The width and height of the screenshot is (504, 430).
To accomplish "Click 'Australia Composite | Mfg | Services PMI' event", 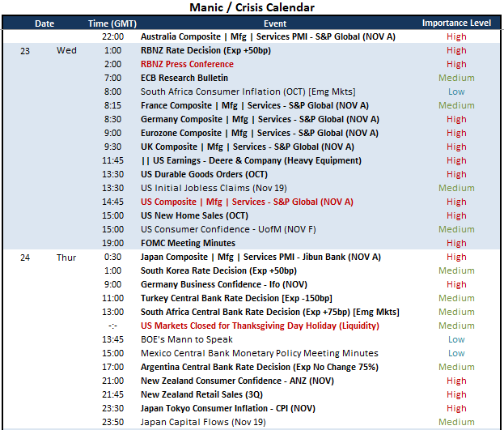I will click(268, 36).
